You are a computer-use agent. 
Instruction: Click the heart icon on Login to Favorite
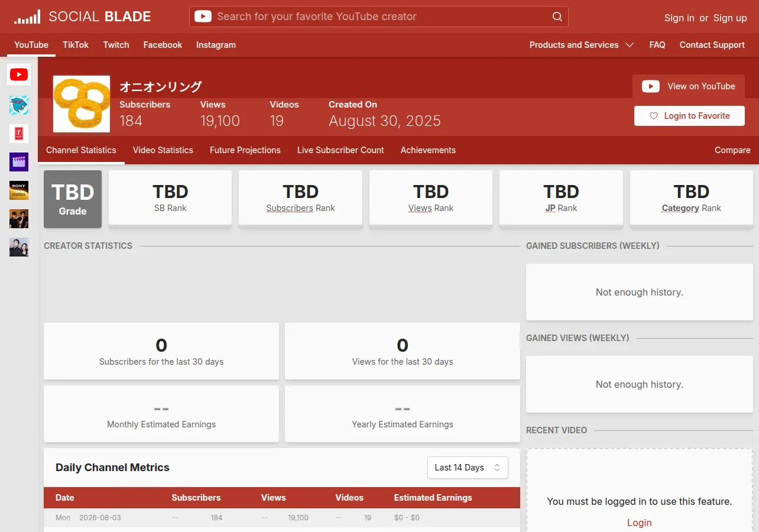pyautogui.click(x=653, y=116)
